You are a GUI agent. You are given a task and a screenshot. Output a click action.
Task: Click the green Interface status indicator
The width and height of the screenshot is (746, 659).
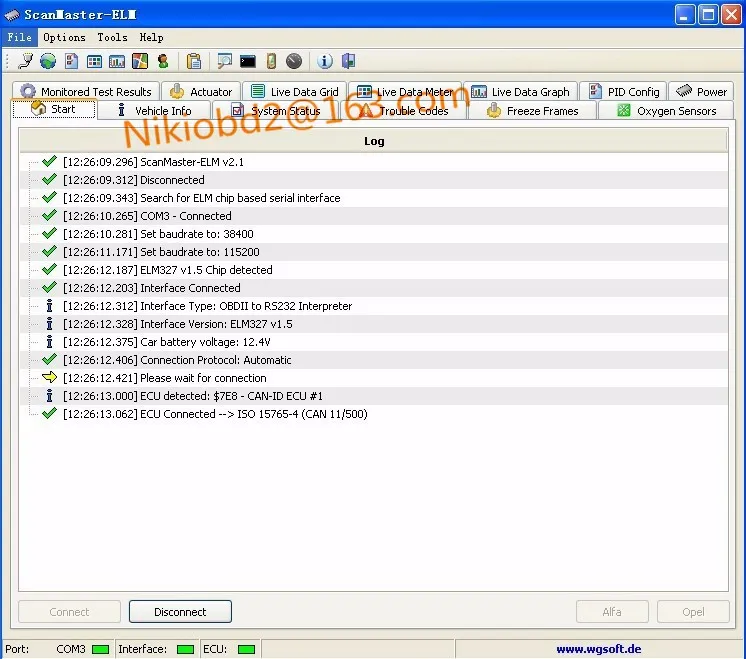click(185, 649)
